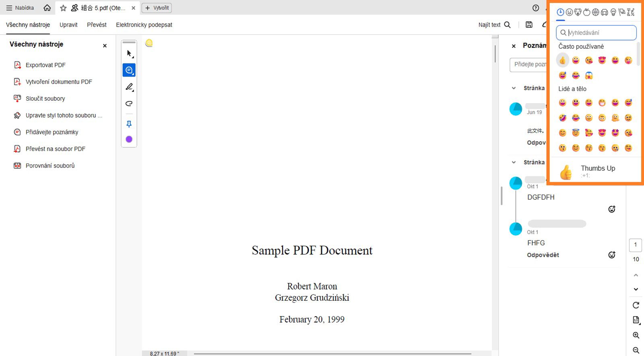Viewport: 644px width, 356px height.
Task: Add a reaction to the FHFG comment
Action: pyautogui.click(x=612, y=255)
